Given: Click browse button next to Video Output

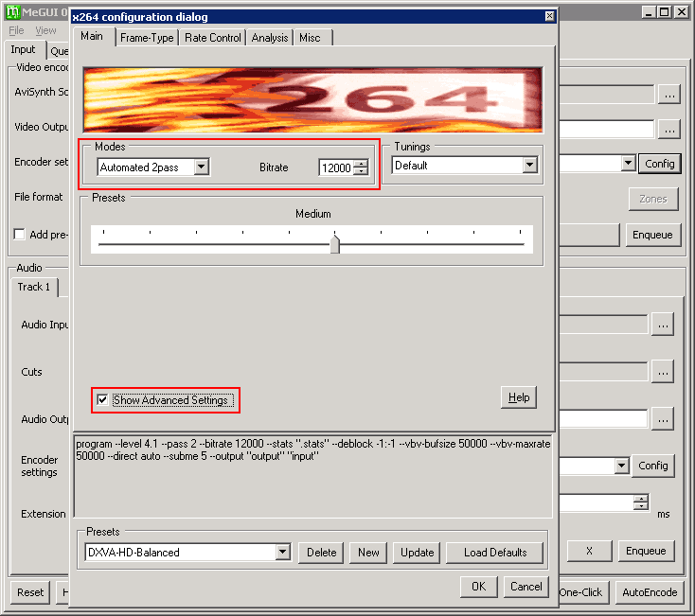Looking at the screenshot, I should tap(668, 130).
